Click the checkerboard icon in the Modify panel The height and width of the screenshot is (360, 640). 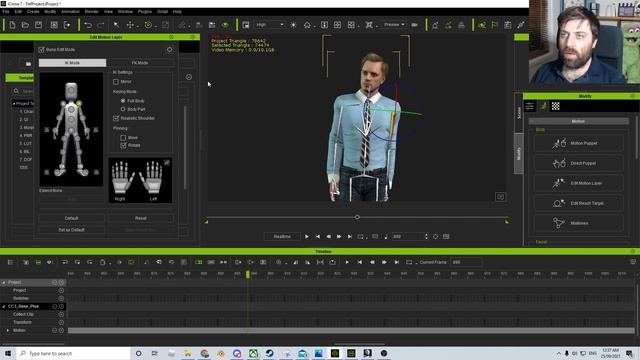point(556,106)
